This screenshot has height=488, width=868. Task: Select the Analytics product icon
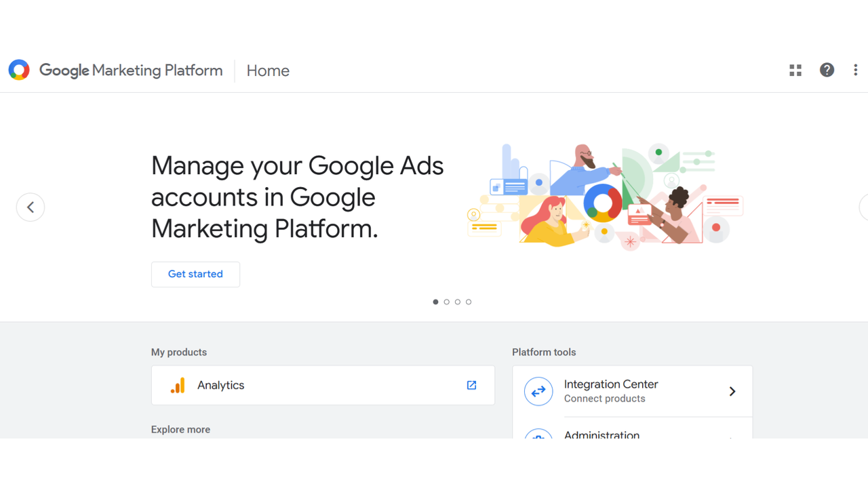pyautogui.click(x=177, y=385)
